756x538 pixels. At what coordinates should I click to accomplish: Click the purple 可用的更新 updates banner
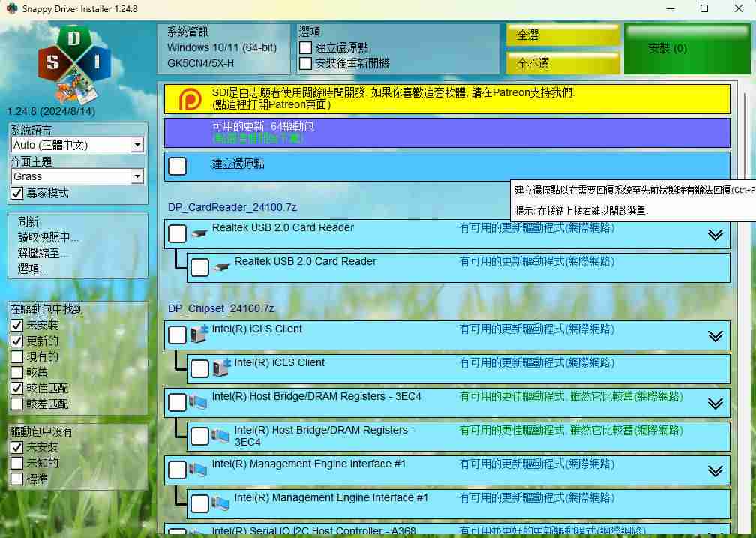click(x=447, y=133)
